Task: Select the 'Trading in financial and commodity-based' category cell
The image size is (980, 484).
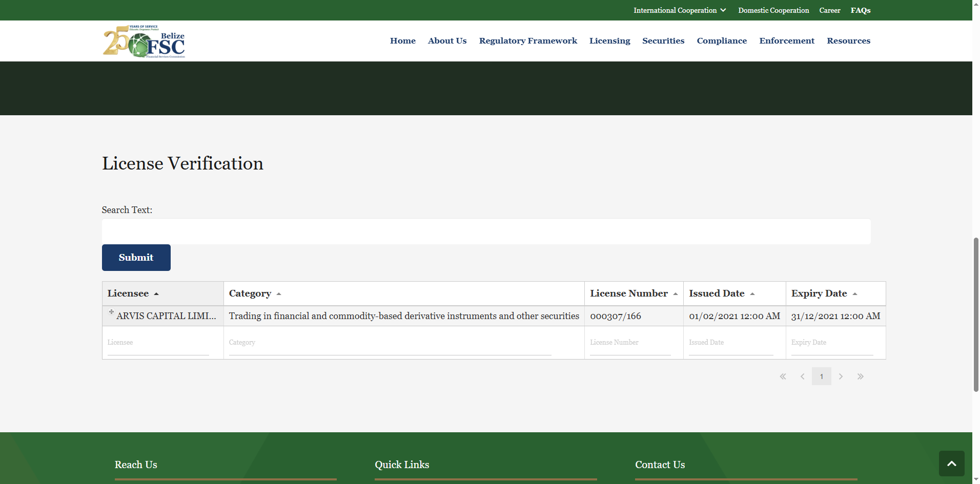Action: (404, 316)
